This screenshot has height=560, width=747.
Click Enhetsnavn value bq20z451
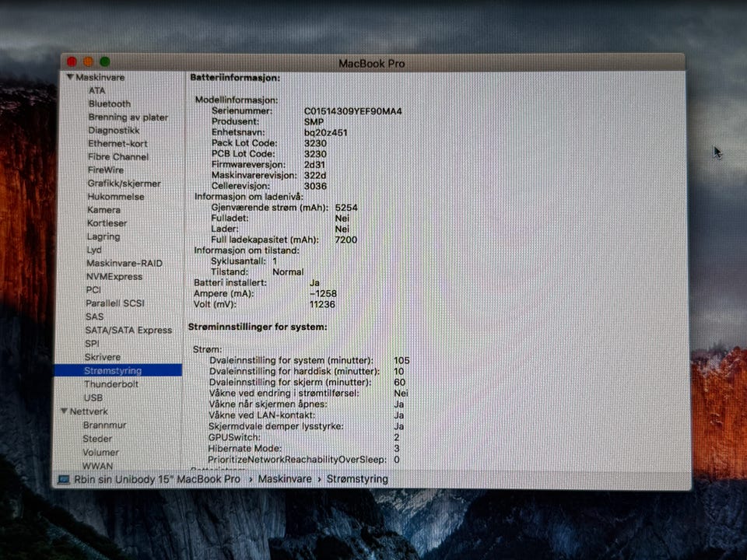point(326,132)
